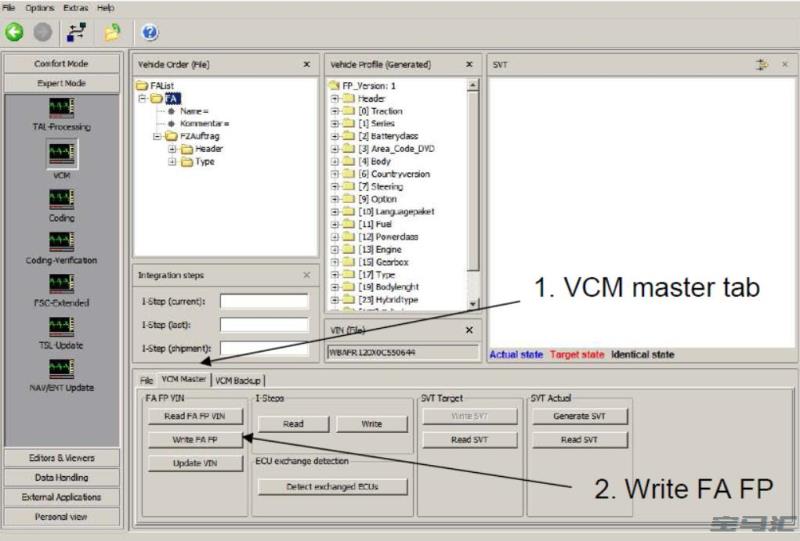The height and width of the screenshot is (541, 800).
Task: Open the TAL-Processing module icon
Action: pos(62,108)
